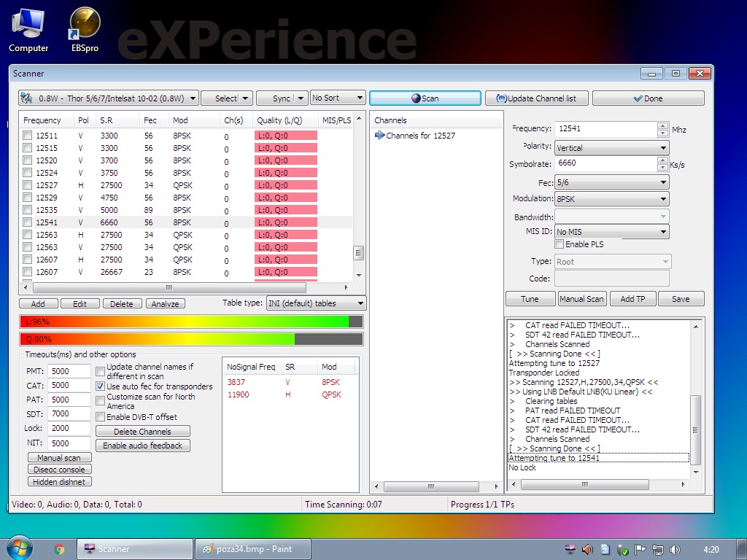Increase Frequency value with up spinner
Screen dimensions: 747x560
click(x=662, y=125)
